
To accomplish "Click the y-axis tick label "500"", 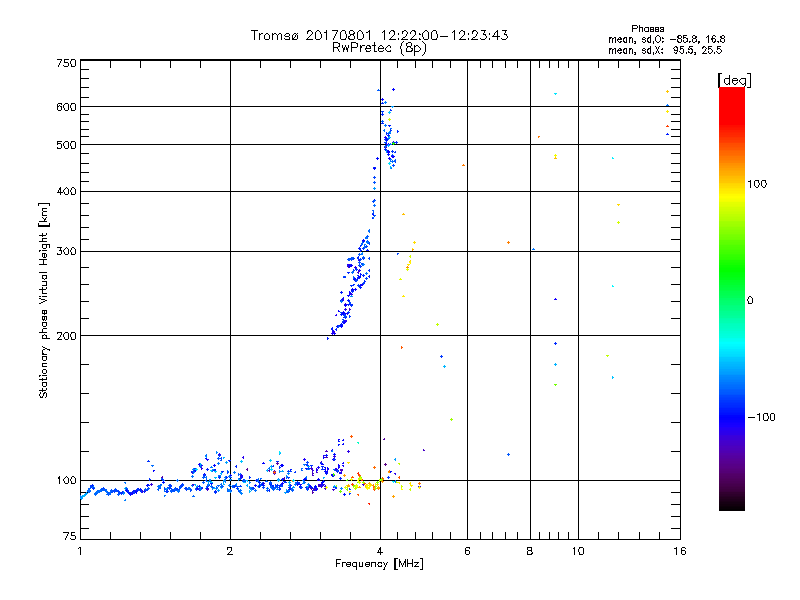I will click(x=66, y=145).
